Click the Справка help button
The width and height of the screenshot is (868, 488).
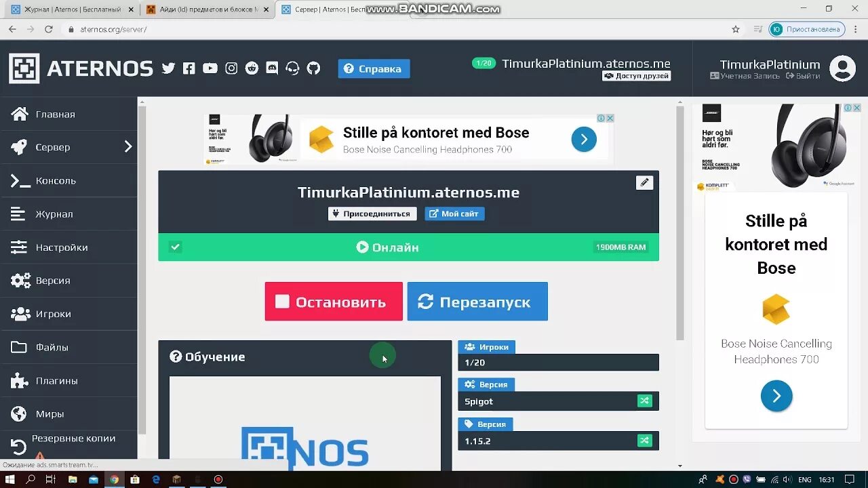point(374,68)
